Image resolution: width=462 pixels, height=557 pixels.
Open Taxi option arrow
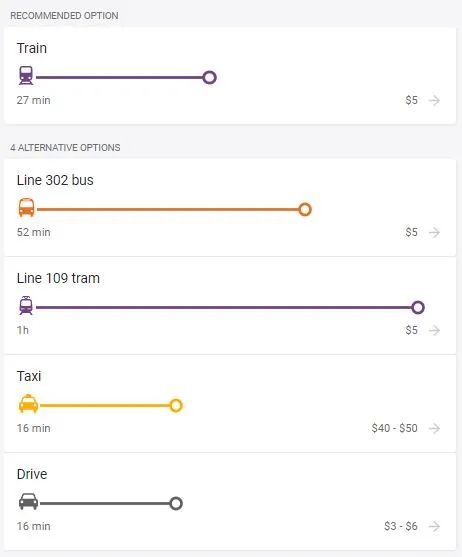434,428
